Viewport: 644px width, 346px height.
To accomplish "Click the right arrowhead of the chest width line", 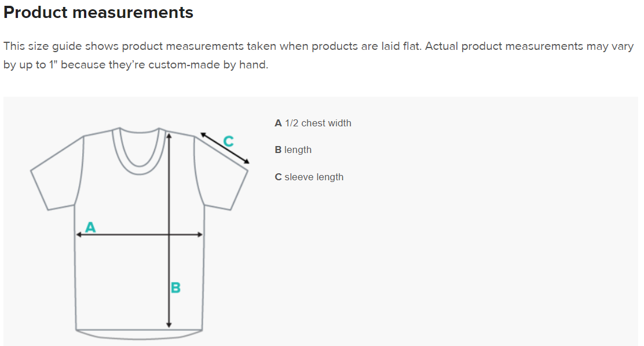I will click(200, 235).
